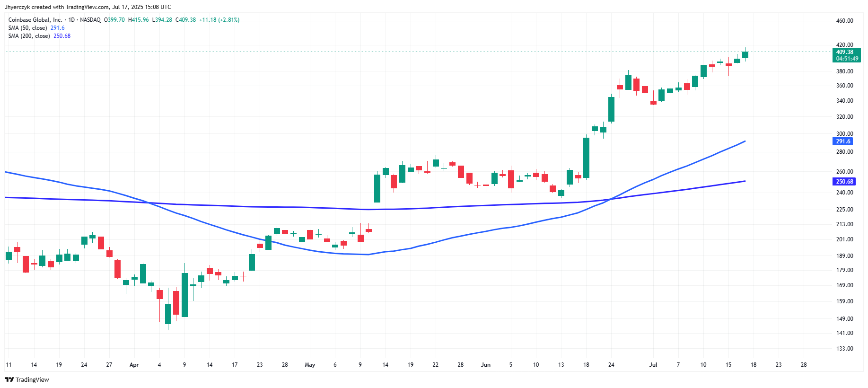
Task: Click the 420.00 price axis label
Action: click(844, 45)
